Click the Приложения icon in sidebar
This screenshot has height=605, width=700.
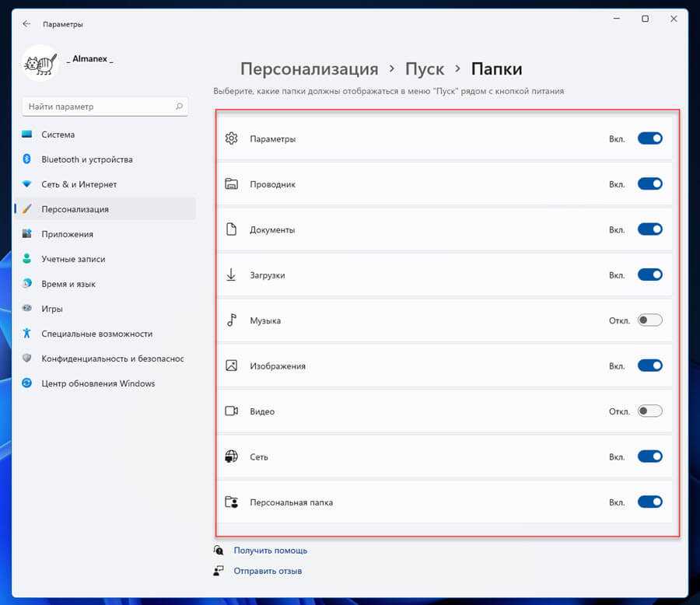[27, 234]
